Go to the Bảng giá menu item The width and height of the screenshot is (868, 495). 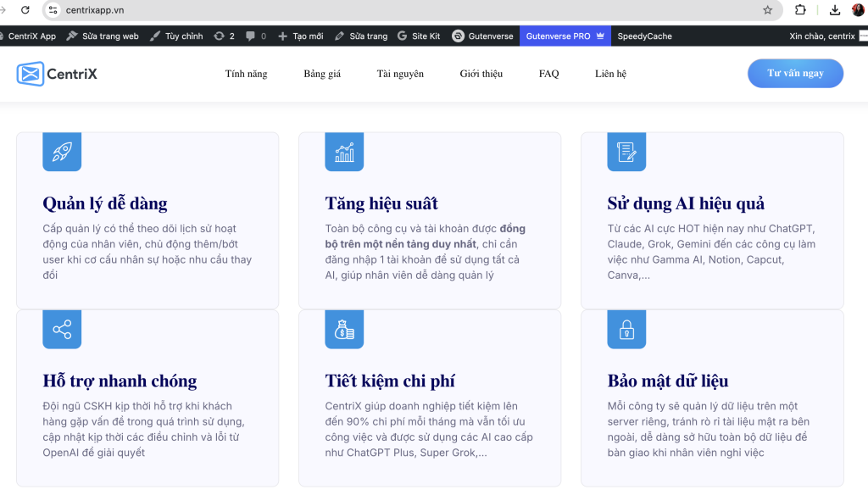pos(322,74)
